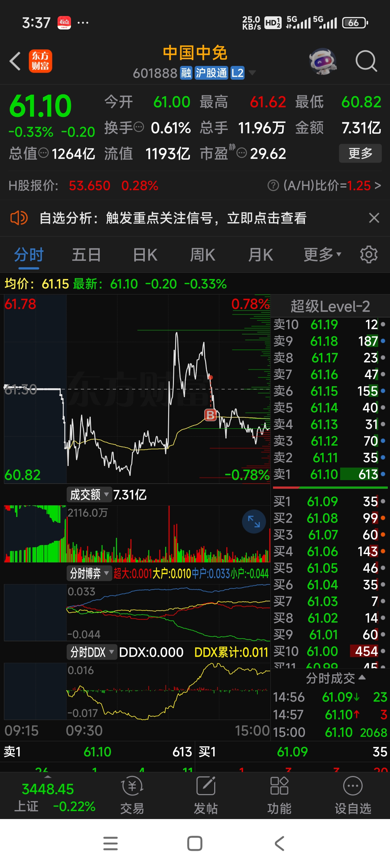Open the 东方财富 logo home icon
Screen dimensions: 390x868
click(40, 61)
